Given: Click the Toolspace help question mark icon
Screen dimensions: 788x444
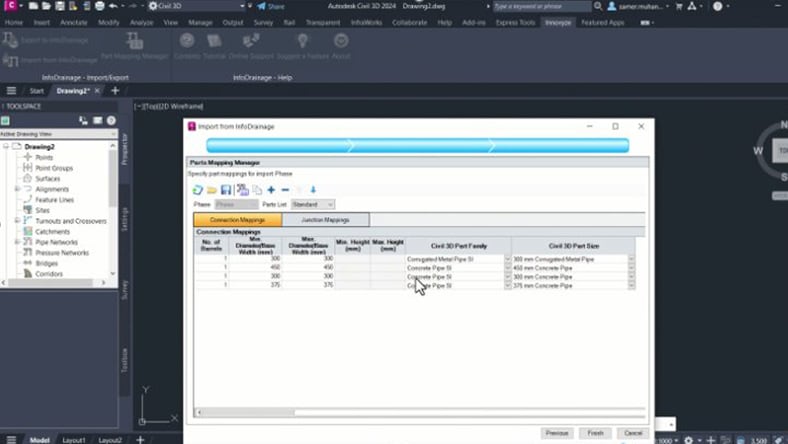Looking at the screenshot, I should [111, 120].
